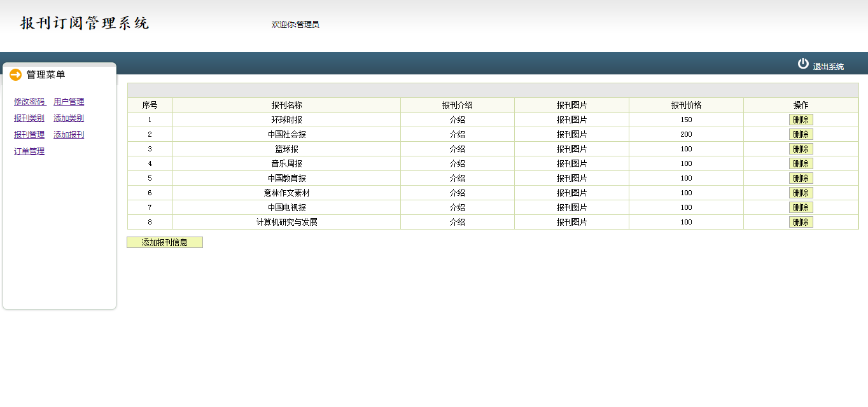This screenshot has width=868, height=407.
Task: Click the 管理菜单 panel heading
Action: pos(46,75)
